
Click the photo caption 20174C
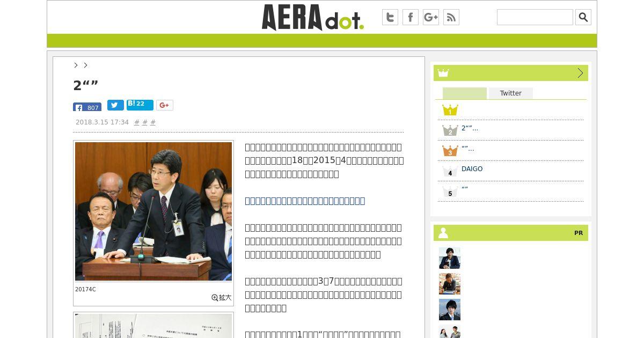click(85, 290)
